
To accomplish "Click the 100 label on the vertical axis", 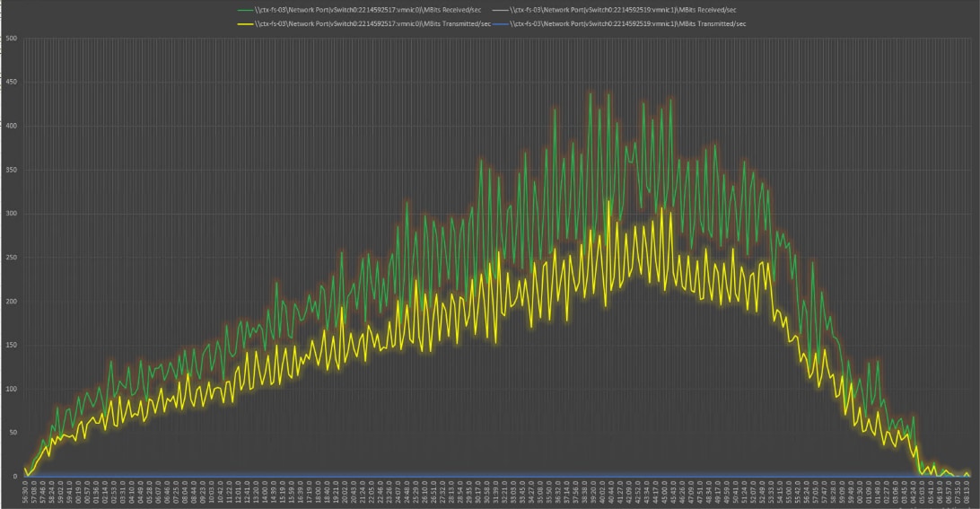I will click(x=12, y=389).
